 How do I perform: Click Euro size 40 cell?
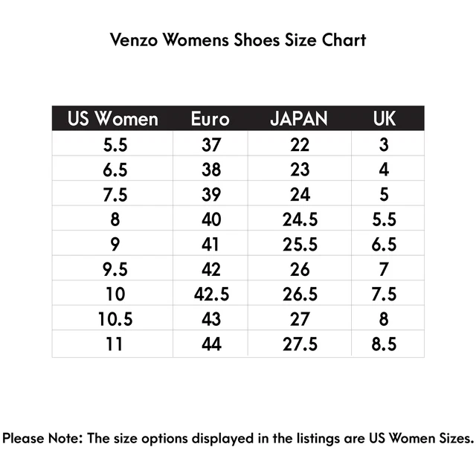coord(211,219)
